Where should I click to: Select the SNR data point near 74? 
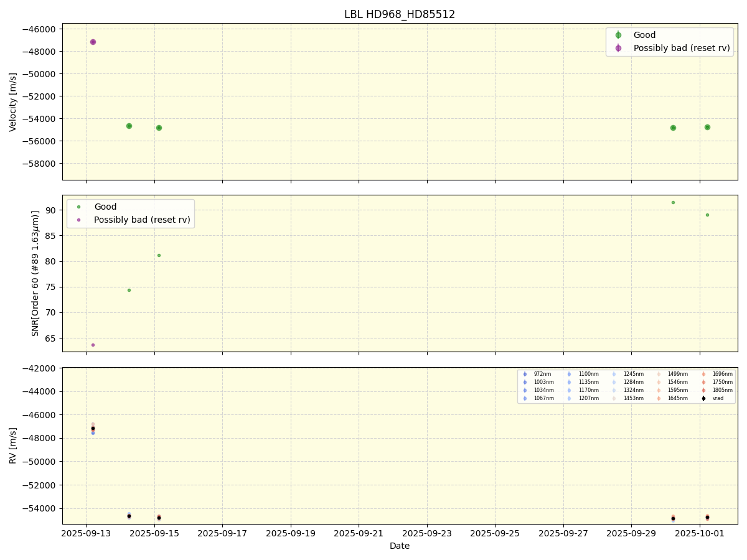tap(129, 290)
